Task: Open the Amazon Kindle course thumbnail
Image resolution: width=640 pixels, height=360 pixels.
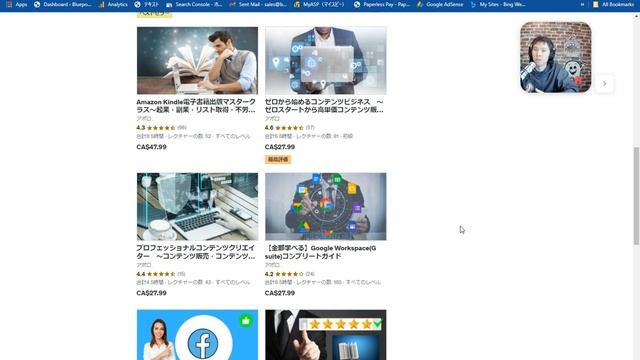Action: tap(197, 60)
